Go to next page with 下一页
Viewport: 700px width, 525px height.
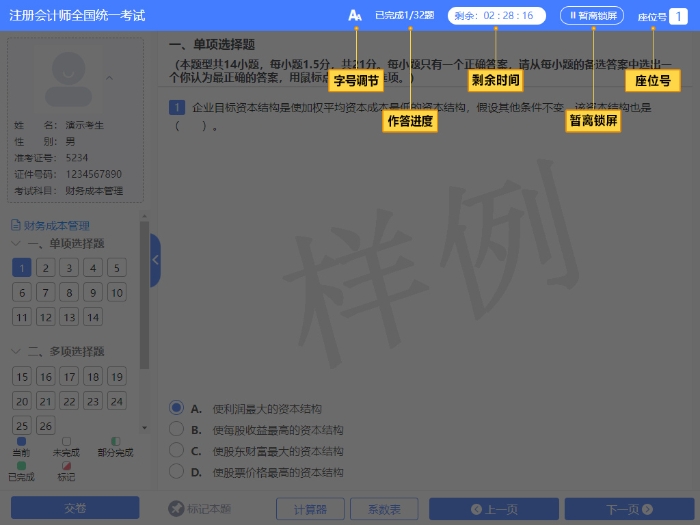point(628,509)
